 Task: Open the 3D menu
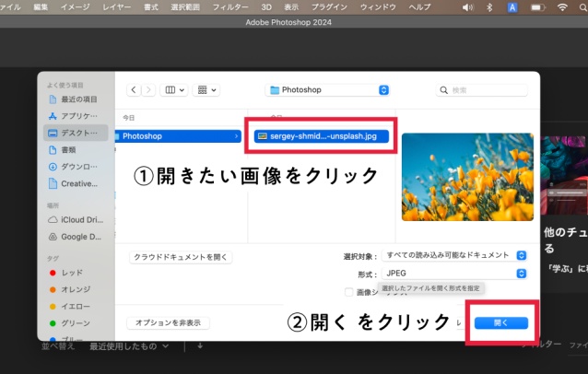pos(266,6)
